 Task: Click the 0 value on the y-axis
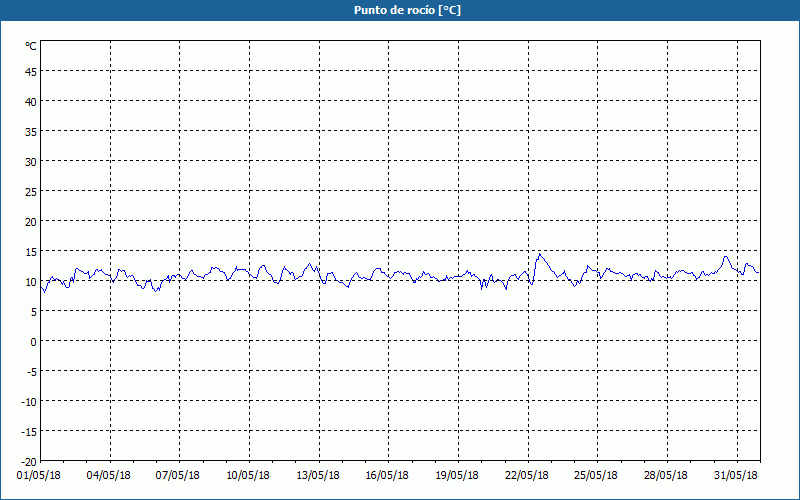click(x=33, y=341)
